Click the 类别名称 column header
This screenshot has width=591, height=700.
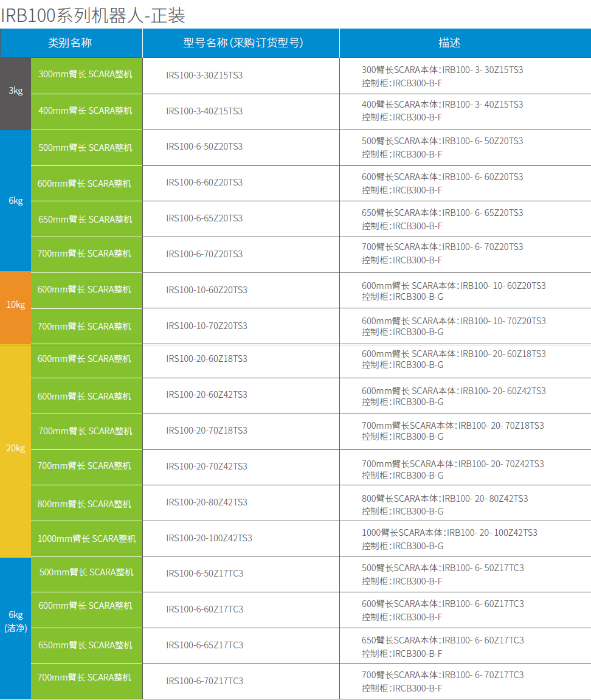tap(71, 43)
